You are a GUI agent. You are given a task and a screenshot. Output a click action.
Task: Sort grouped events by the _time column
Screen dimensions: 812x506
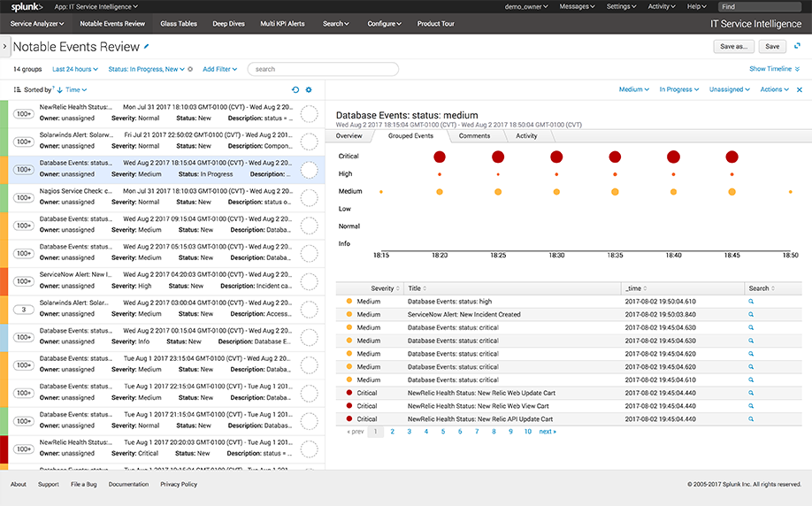click(x=636, y=288)
